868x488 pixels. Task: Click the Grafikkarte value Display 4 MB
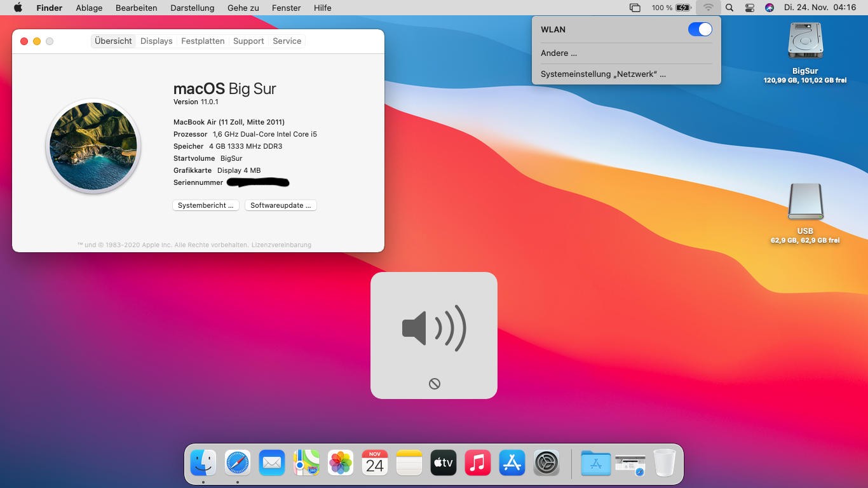239,170
